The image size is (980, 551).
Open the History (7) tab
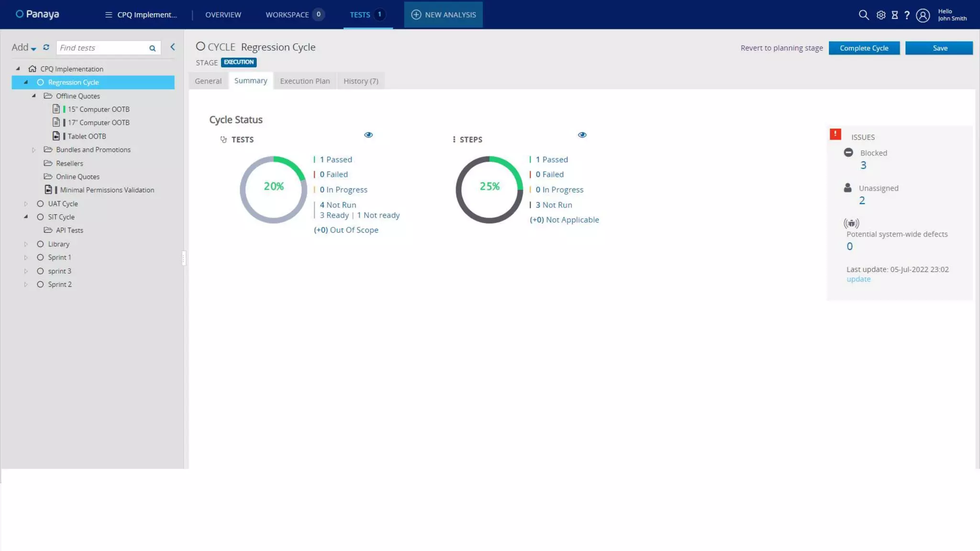click(x=361, y=81)
